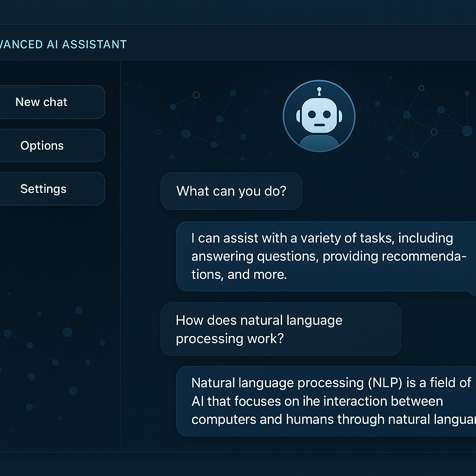Click the ADVANCED AI ASSISTANT header title
Screen dimensions: 476x476
pos(63,44)
